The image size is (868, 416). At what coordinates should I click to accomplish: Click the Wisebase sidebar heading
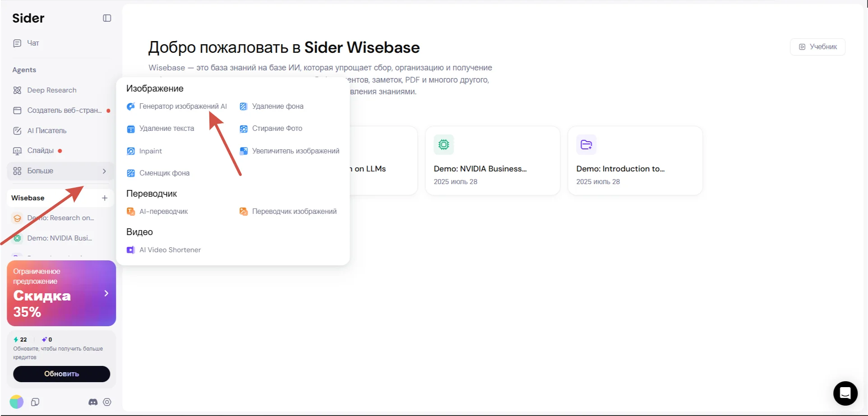click(28, 198)
